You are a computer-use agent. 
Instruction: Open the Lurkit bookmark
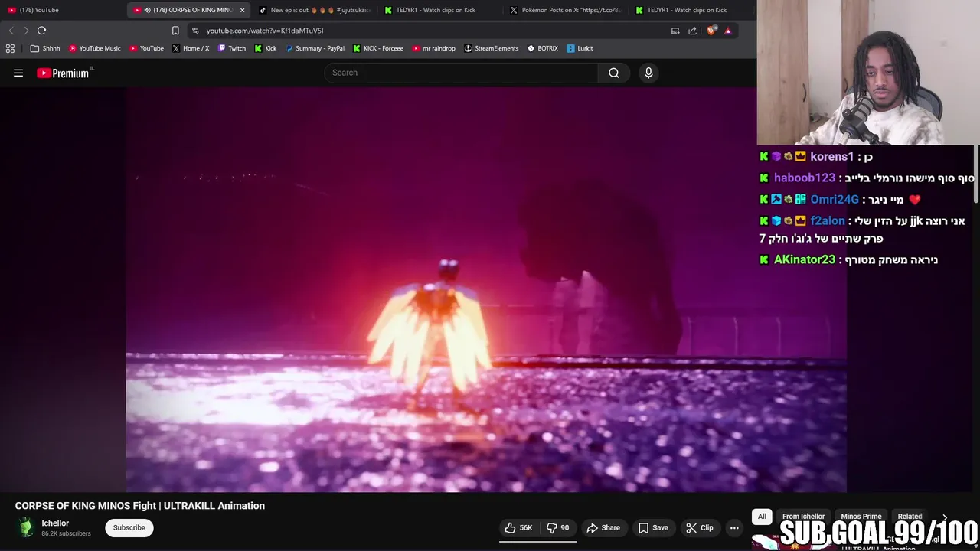[580, 48]
